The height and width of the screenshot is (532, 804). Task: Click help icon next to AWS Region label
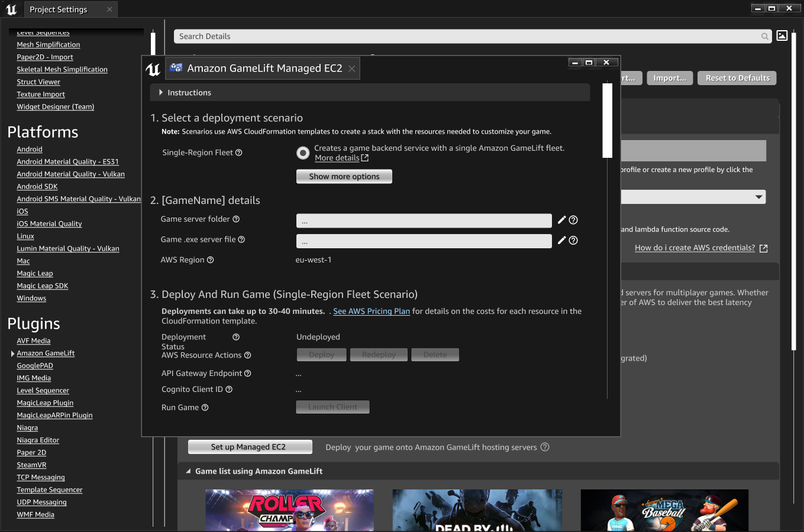pyautogui.click(x=210, y=260)
